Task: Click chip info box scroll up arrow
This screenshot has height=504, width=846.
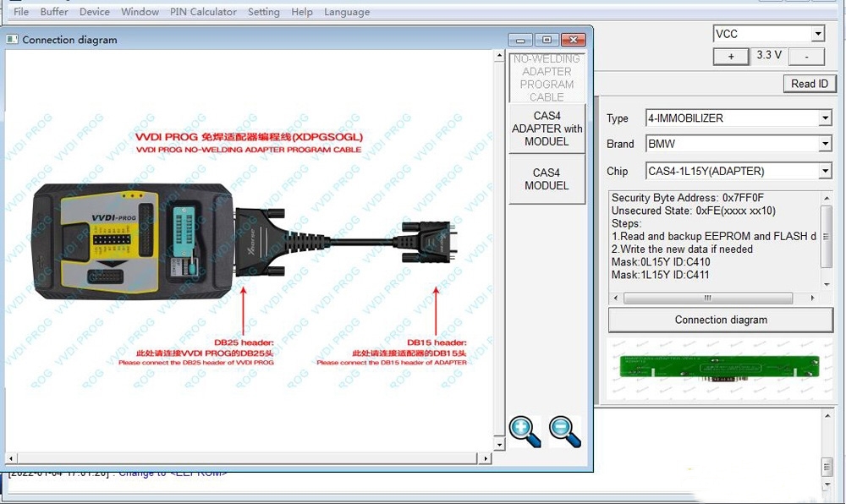Action: 827,198
